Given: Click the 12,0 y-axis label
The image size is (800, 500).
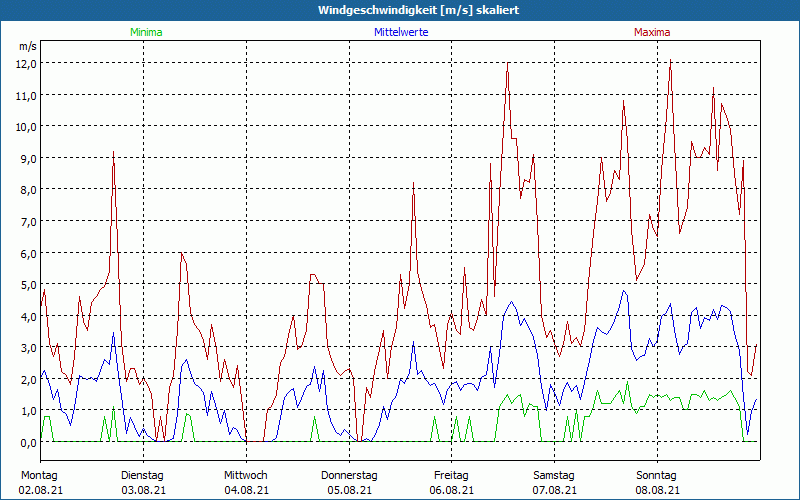Looking at the screenshot, I should click(x=25, y=63).
